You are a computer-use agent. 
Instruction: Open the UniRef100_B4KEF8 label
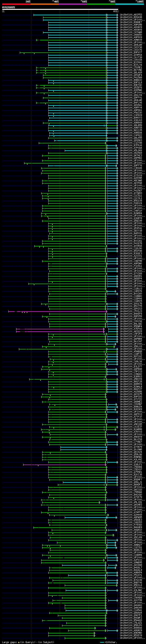pyautogui.click(x=131, y=314)
